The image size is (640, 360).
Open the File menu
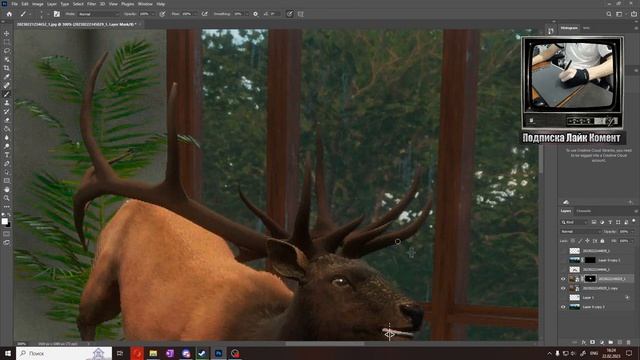tap(15, 4)
